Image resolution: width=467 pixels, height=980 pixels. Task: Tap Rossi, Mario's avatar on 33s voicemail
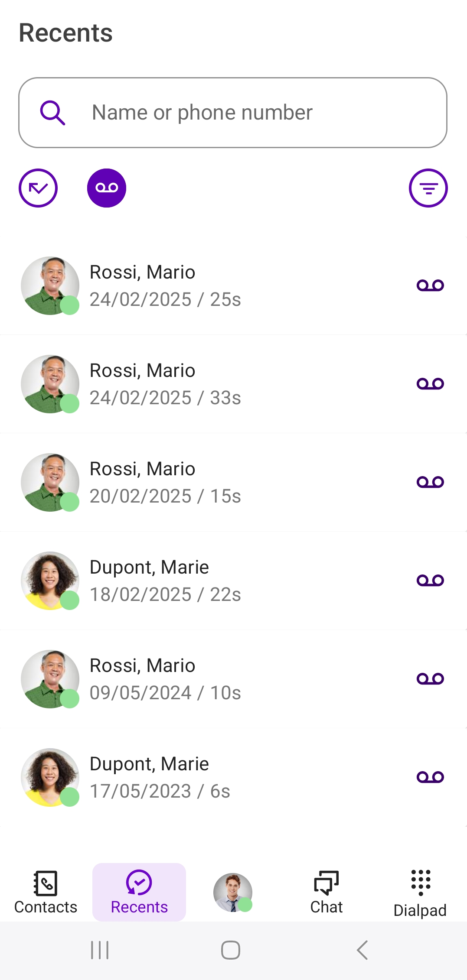click(x=50, y=384)
